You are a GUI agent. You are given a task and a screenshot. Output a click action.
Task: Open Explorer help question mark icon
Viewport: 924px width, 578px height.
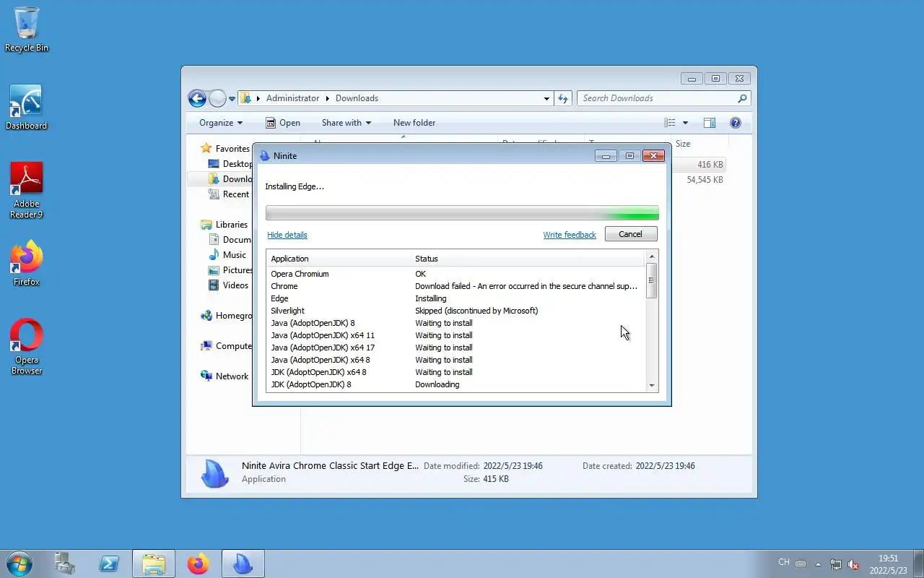click(x=736, y=123)
